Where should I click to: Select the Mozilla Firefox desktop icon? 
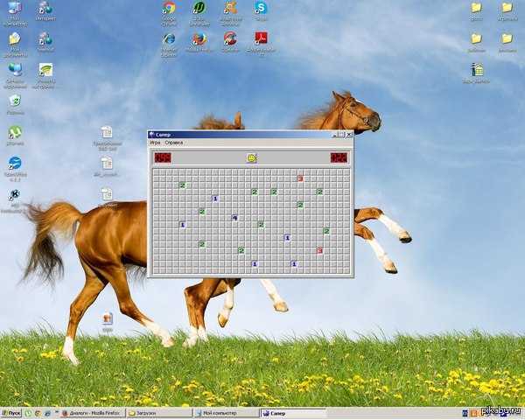pos(199,39)
